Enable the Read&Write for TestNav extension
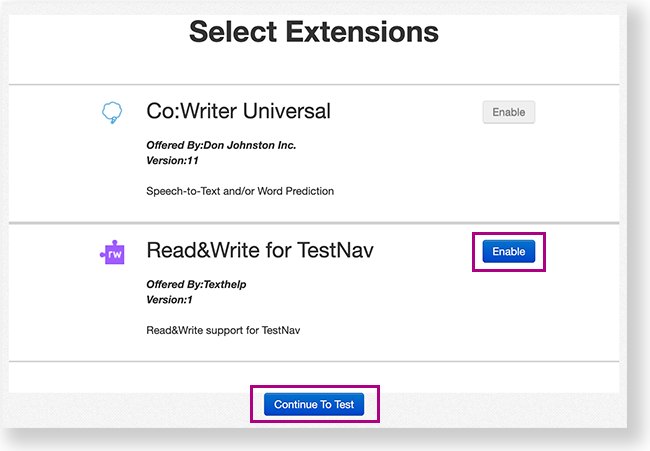This screenshot has width=650, height=451. click(508, 252)
